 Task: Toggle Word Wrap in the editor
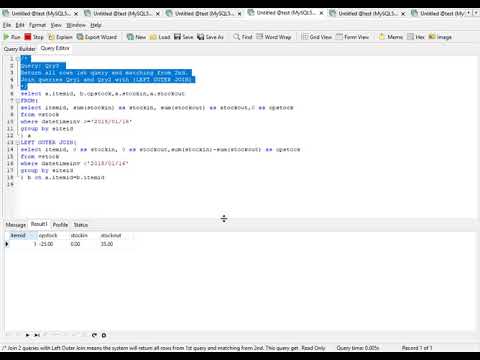[274, 37]
